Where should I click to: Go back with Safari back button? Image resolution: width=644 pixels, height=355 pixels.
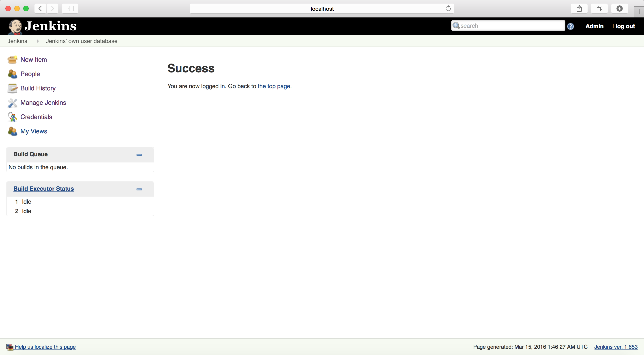pos(40,9)
